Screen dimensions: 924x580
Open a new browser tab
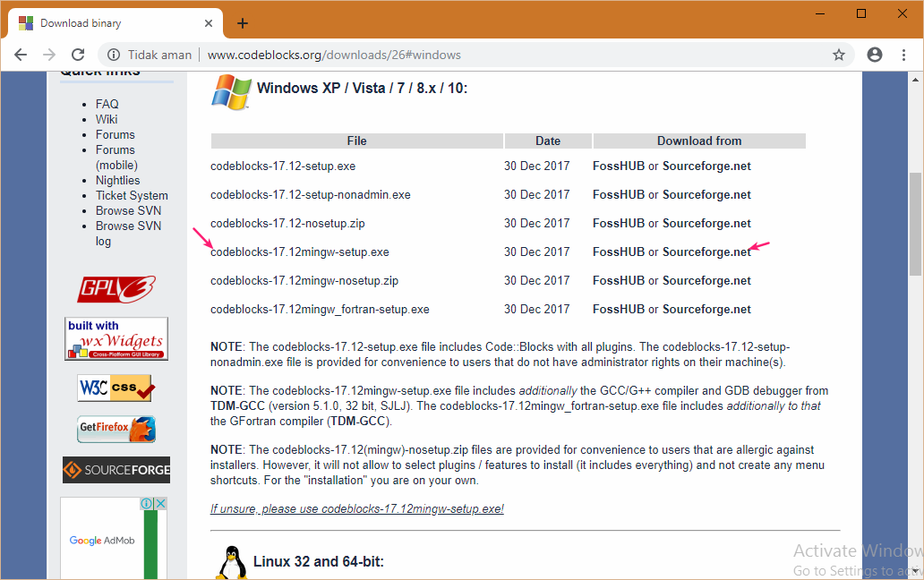pos(242,22)
